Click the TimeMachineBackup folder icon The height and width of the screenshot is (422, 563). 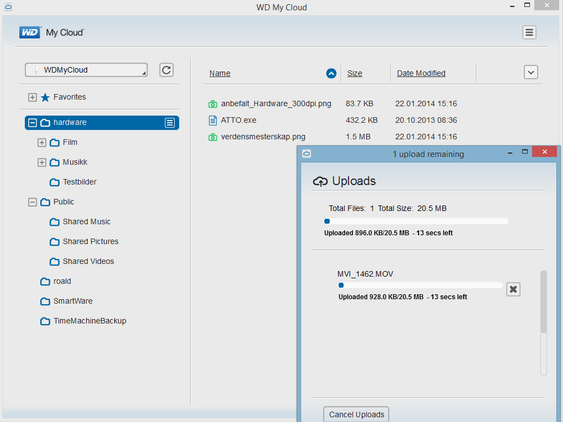click(x=45, y=321)
